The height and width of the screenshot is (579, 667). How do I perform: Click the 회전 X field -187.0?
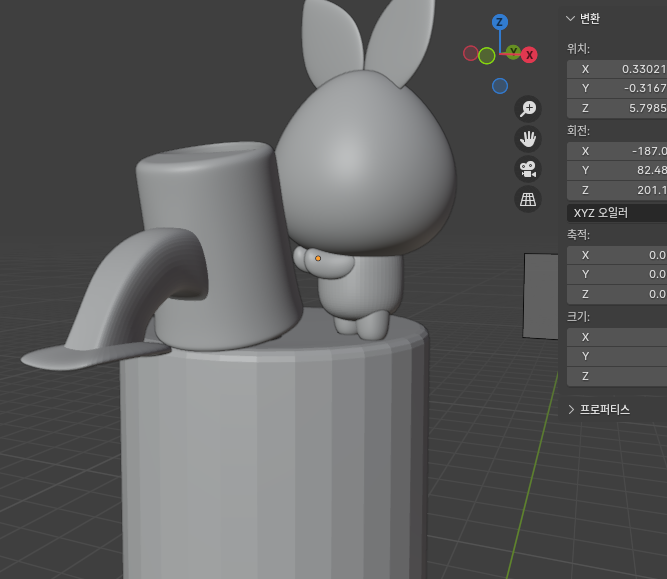pyautogui.click(x=617, y=151)
